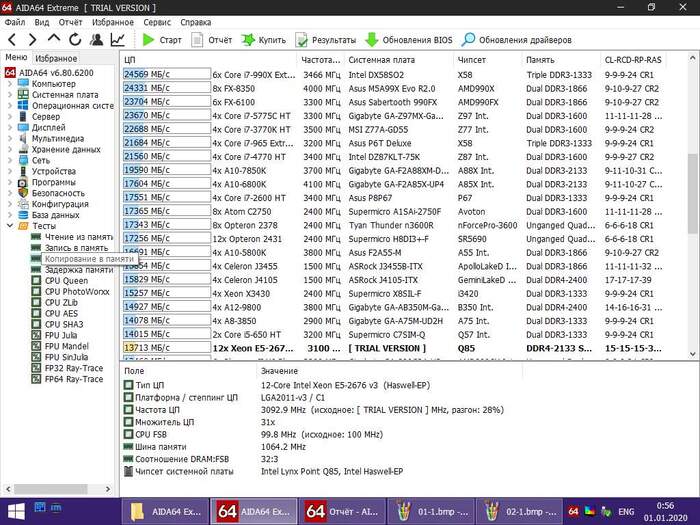Collapse the Тесты tree node
Viewport: 700px width, 525px height.
[9, 226]
